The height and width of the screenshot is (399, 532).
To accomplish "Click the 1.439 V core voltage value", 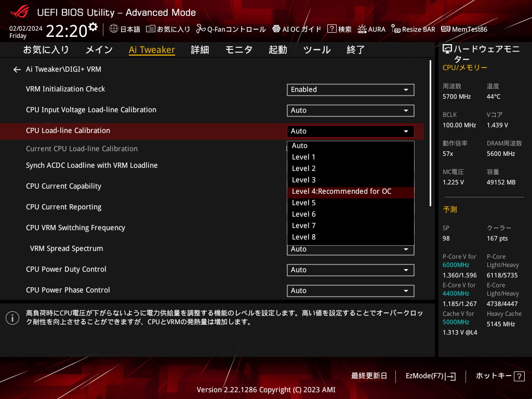I will (x=497, y=125).
